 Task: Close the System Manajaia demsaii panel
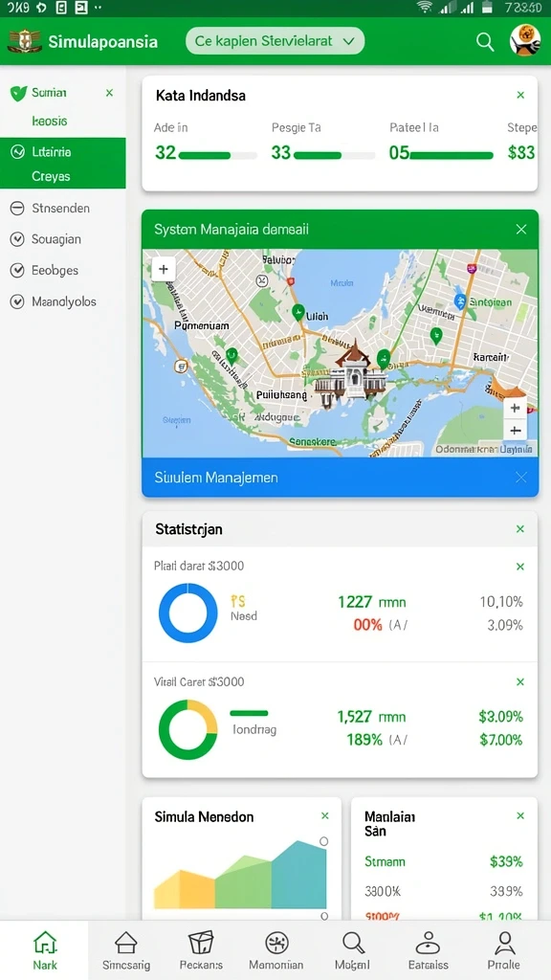pyautogui.click(x=521, y=230)
